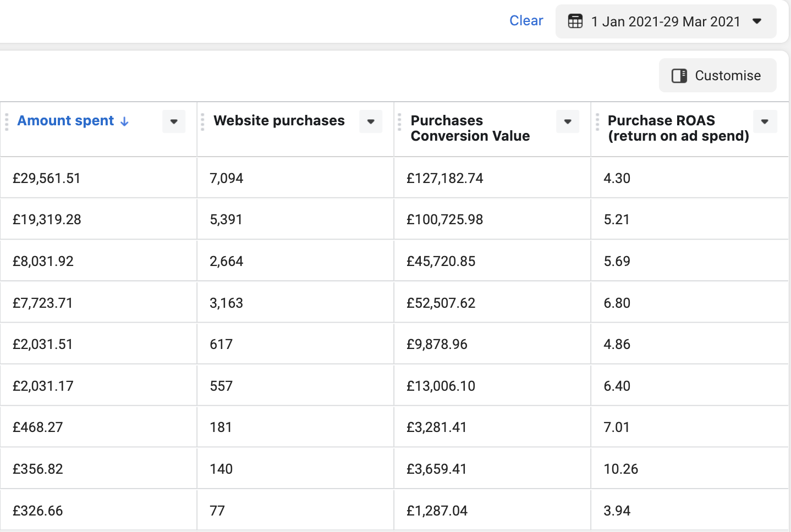Click the £45,720.85 conversion value cell
Screen dimensions: 791x532
point(492,261)
